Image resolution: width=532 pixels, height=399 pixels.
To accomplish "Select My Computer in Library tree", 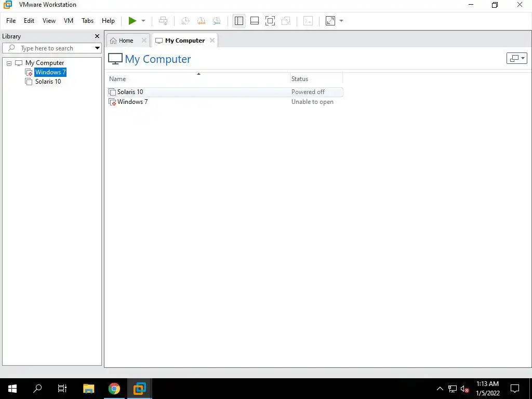I will [x=45, y=63].
